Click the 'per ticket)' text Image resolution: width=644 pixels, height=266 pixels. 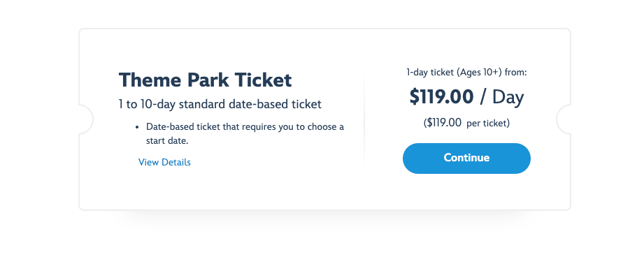[x=488, y=123]
